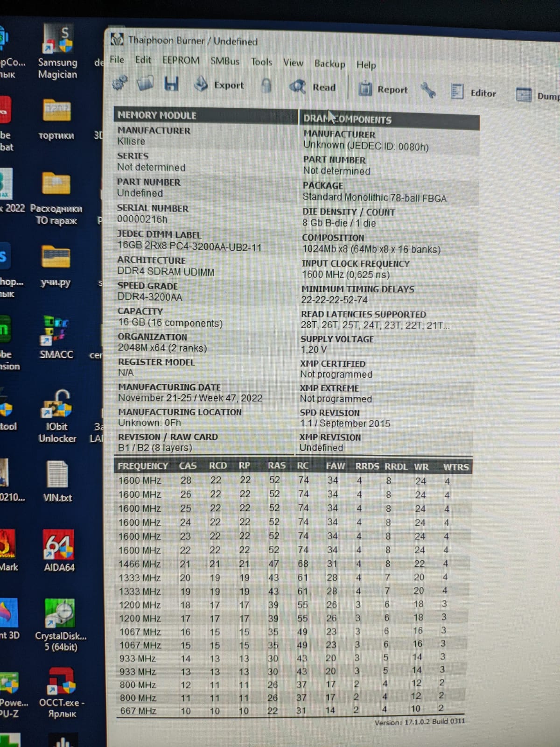560x747 pixels.
Task: Open the Backup menu
Action: (x=329, y=63)
